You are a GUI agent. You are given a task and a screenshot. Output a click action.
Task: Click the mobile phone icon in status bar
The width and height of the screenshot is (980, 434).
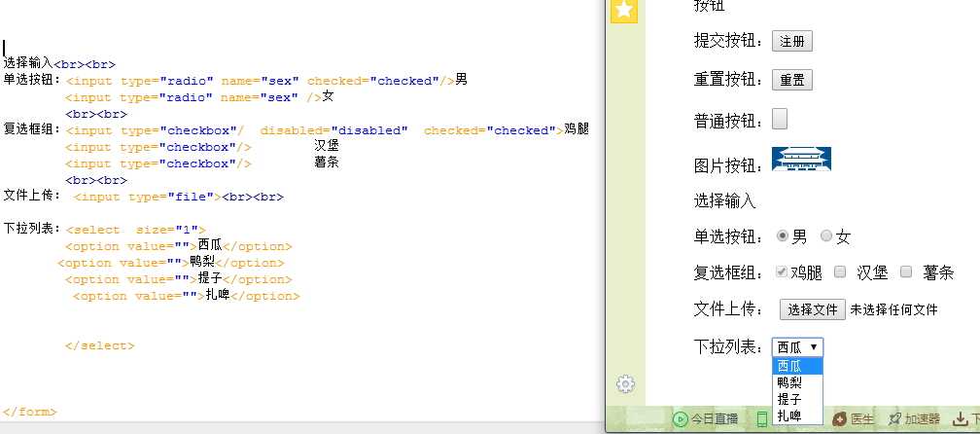[x=762, y=419]
